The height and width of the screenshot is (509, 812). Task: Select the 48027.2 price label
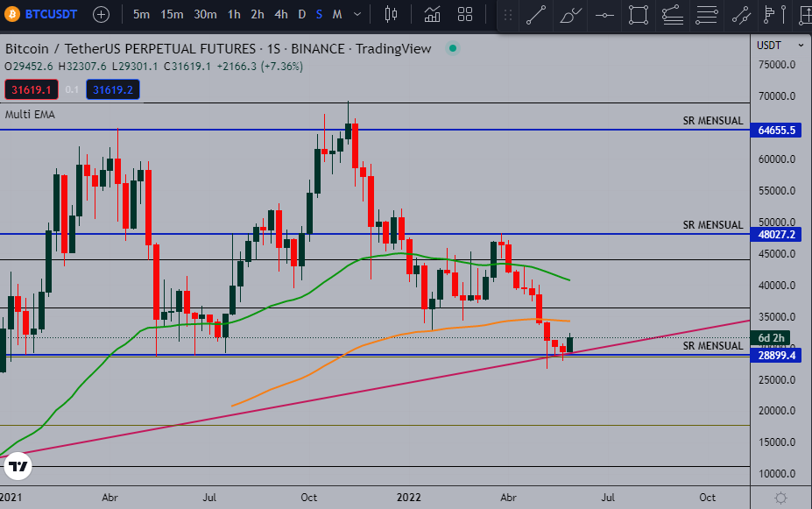point(776,235)
